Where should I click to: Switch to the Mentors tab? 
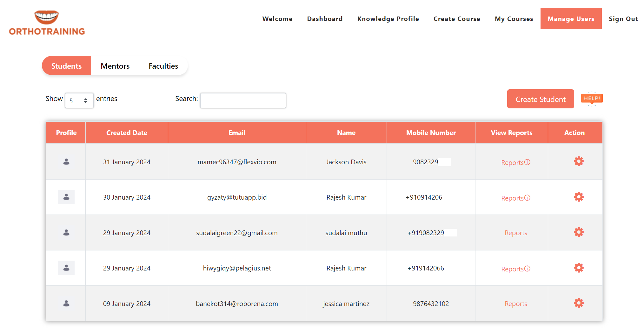point(115,66)
